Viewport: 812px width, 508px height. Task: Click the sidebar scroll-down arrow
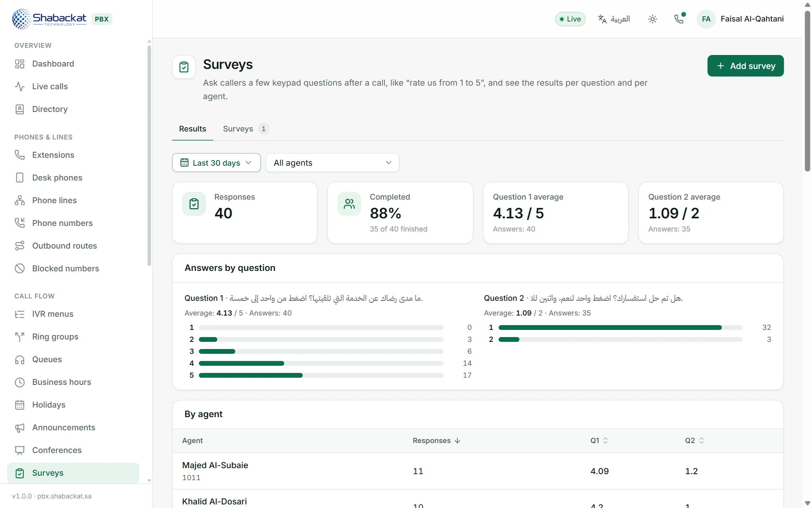[149, 481]
